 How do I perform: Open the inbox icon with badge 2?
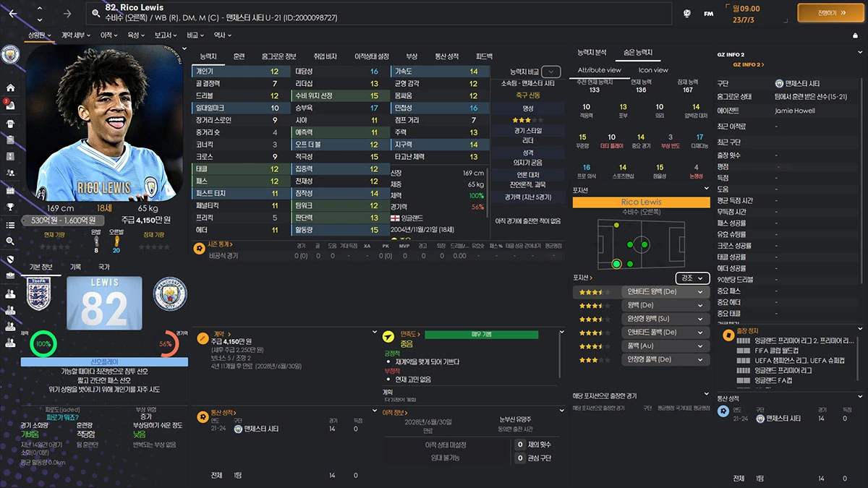tap(10, 105)
